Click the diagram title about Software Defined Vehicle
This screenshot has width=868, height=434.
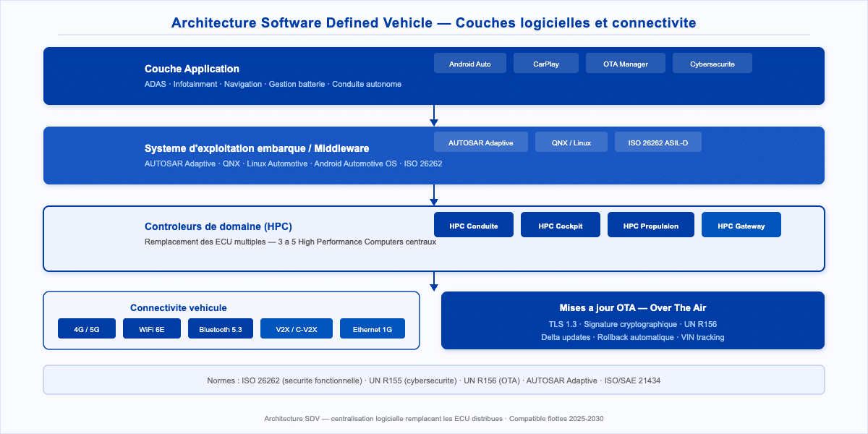[434, 23]
